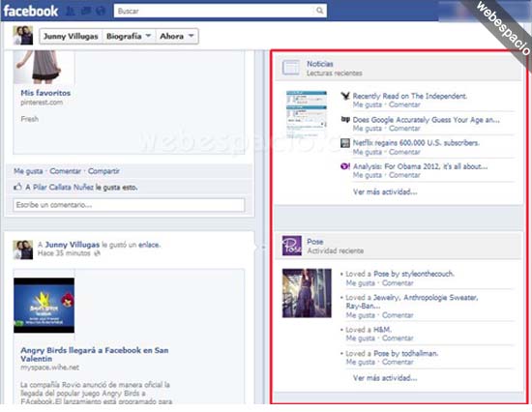Viewport: 532px width, 412px height.
Task: Click Me gusta under pinterest post
Action: click(x=28, y=171)
